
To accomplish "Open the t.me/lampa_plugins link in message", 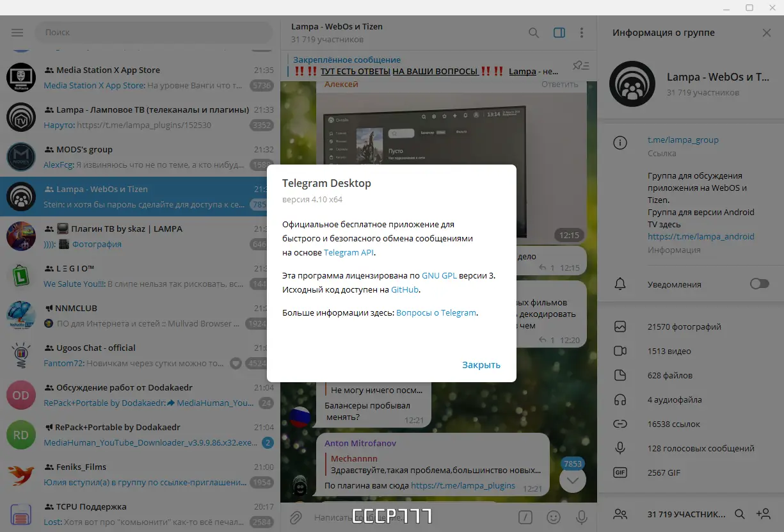I will [x=463, y=485].
